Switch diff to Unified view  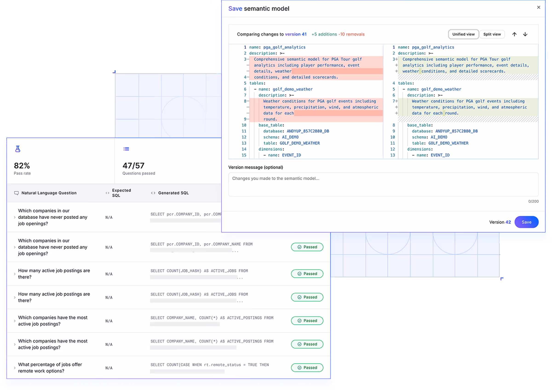463,34
